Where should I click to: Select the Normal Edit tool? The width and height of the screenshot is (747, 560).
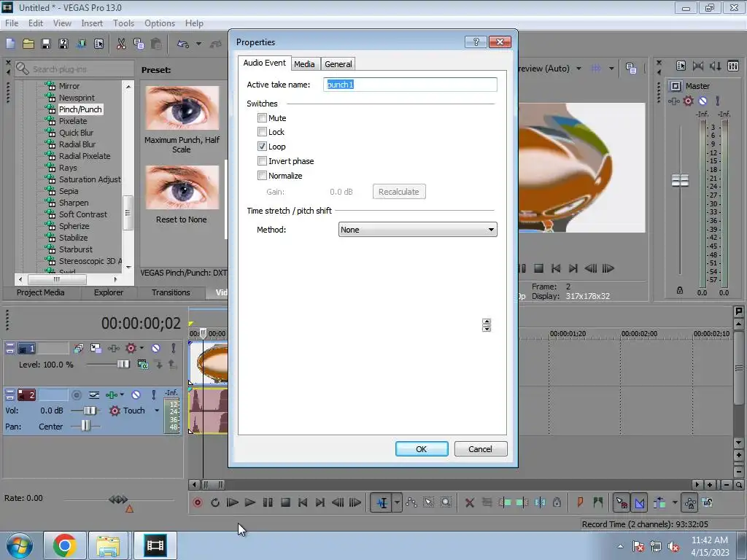(382, 502)
